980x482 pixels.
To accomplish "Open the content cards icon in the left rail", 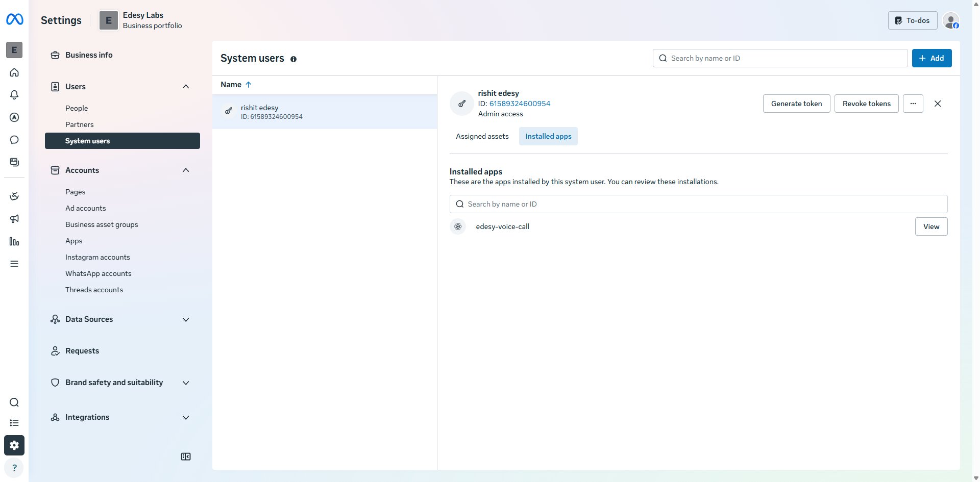I will 14,162.
